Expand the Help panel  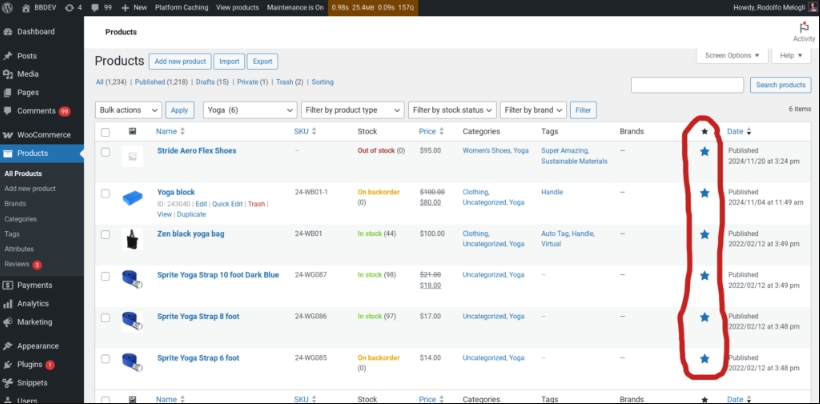[791, 55]
